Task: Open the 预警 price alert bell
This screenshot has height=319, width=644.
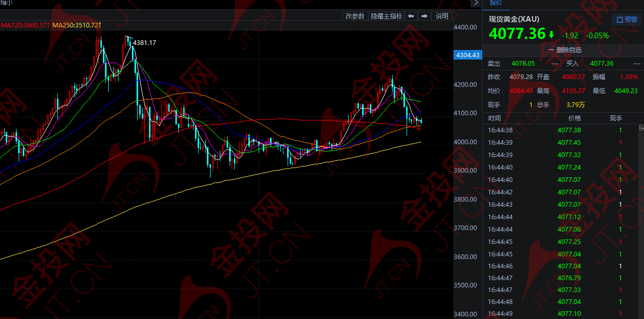Action: [x=627, y=20]
